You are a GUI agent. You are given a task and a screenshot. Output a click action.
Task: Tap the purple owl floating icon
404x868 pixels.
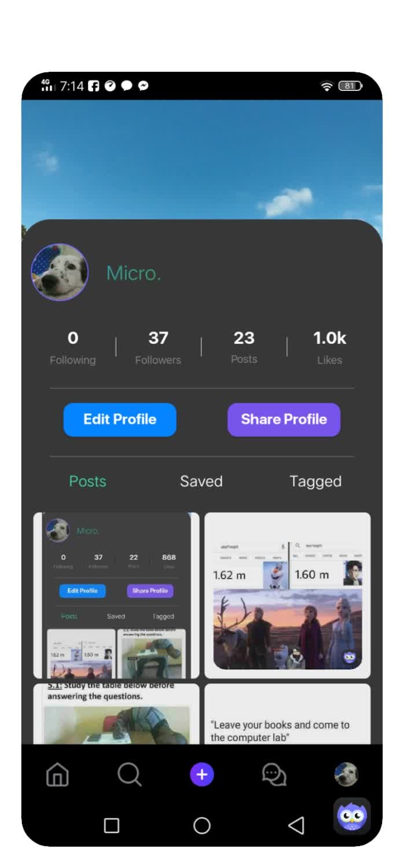click(x=352, y=816)
